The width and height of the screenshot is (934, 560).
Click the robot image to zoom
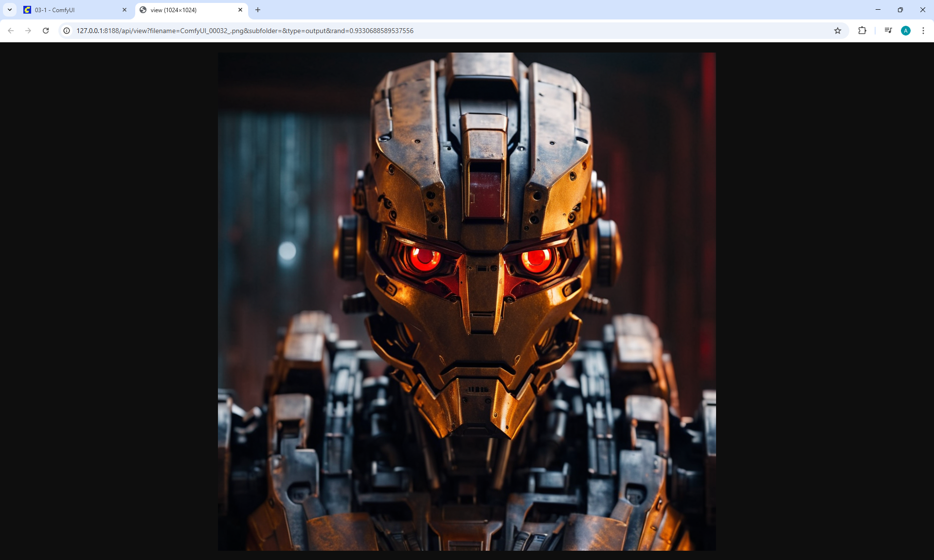point(467,301)
